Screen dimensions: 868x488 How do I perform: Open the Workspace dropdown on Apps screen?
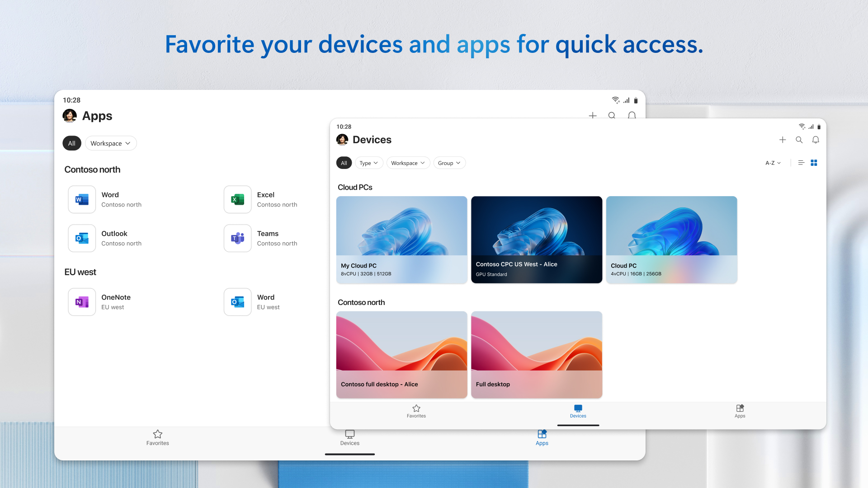[x=110, y=143]
